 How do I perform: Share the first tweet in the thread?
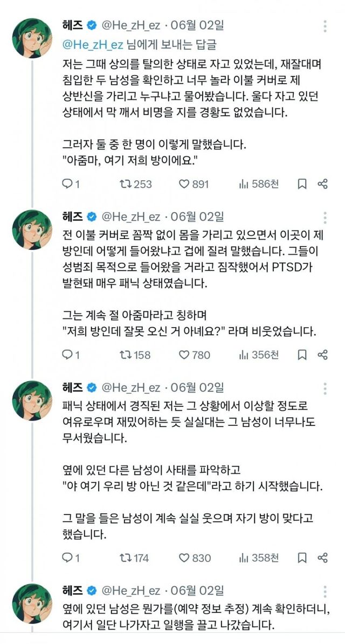(322, 184)
